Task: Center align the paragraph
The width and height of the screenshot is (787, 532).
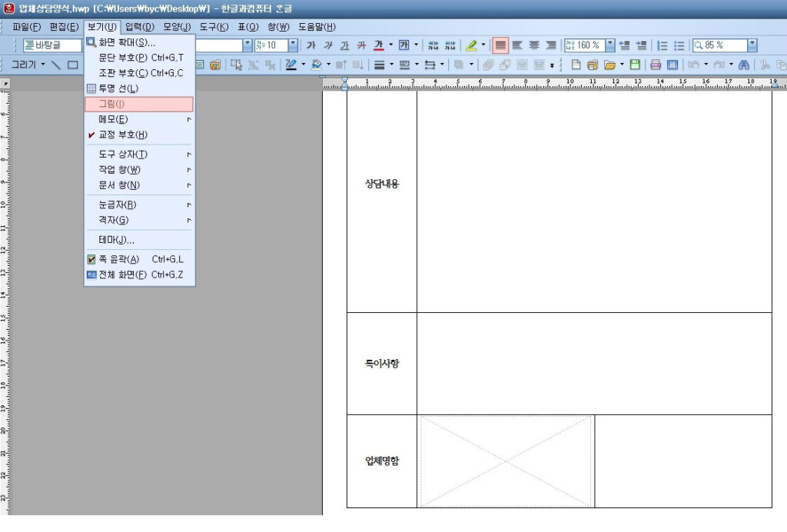Action: 534,45
